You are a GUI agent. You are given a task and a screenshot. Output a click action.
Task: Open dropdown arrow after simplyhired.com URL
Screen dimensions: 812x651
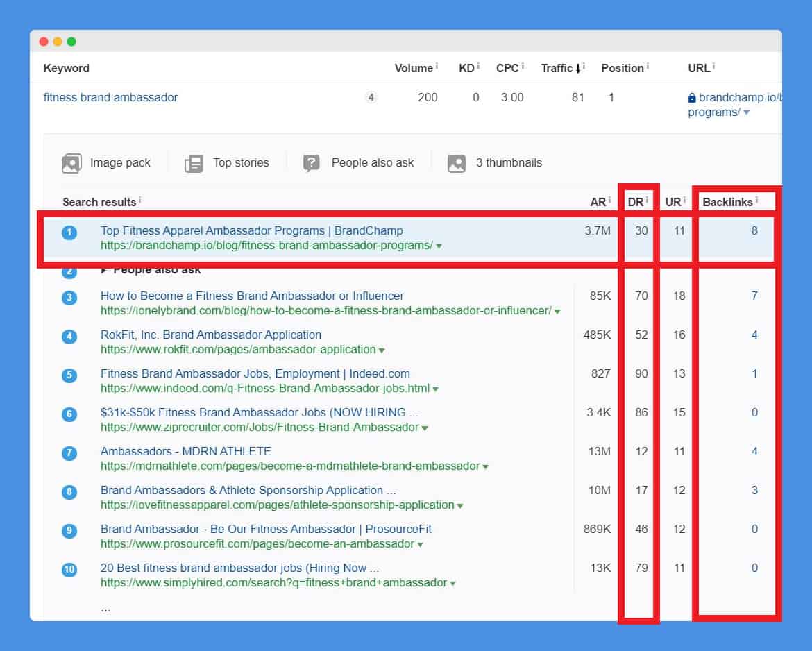pos(453,584)
